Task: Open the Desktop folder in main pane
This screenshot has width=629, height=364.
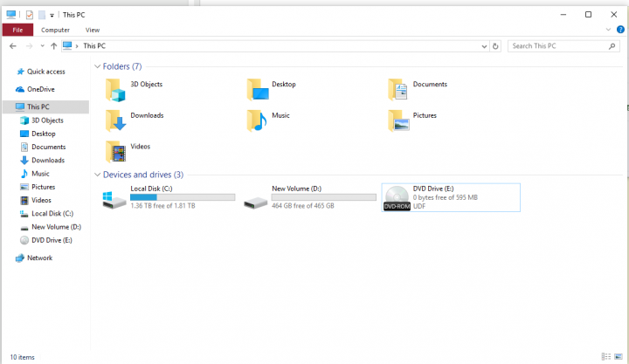Action: pyautogui.click(x=257, y=90)
